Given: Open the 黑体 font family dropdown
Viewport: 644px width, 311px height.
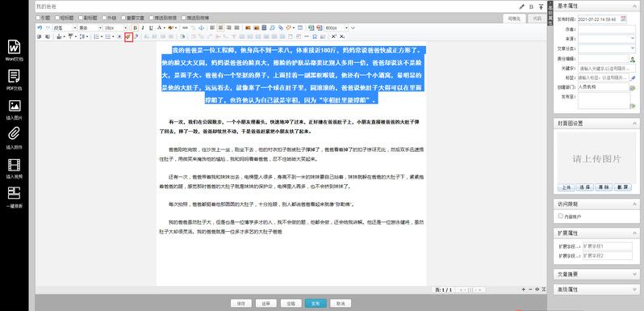Looking at the screenshot, I should point(90,28).
